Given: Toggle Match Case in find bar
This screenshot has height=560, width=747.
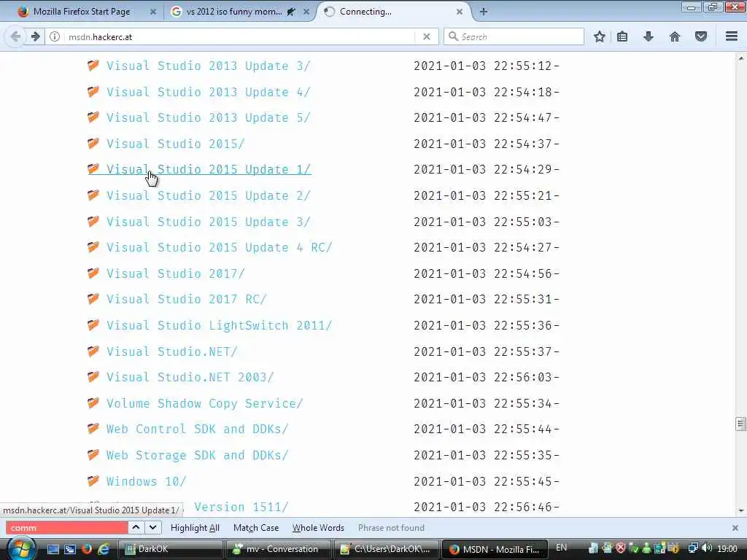Looking at the screenshot, I should click(256, 528).
